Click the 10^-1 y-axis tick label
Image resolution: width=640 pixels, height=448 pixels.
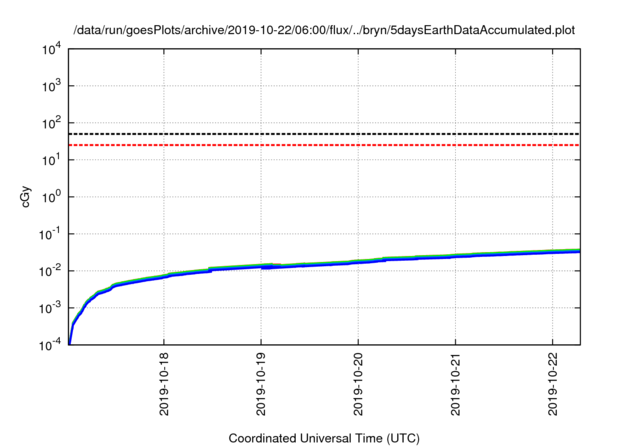click(50, 234)
